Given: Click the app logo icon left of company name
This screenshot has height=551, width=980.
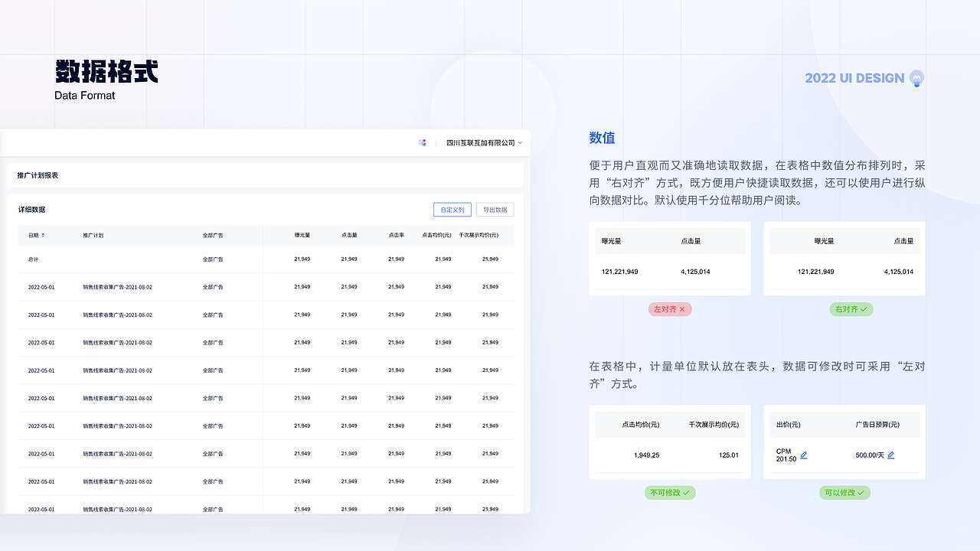Looking at the screenshot, I should click(x=422, y=142).
